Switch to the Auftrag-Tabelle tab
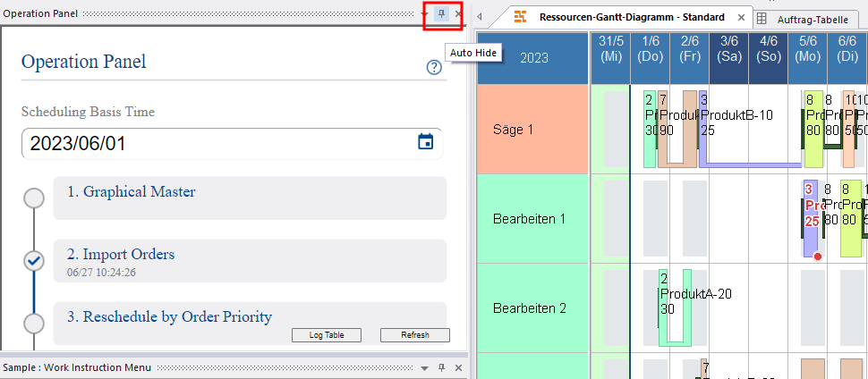The height and width of the screenshot is (379, 868). pyautogui.click(x=812, y=18)
